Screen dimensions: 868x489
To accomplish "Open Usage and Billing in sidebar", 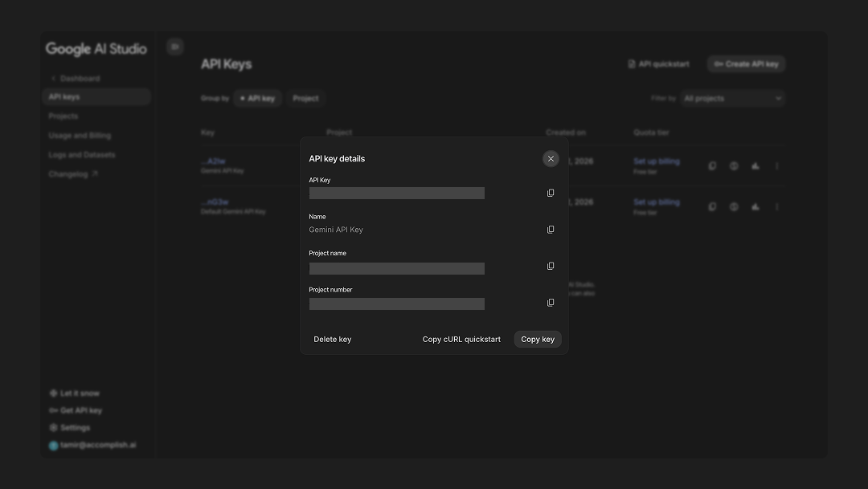I will [80, 136].
